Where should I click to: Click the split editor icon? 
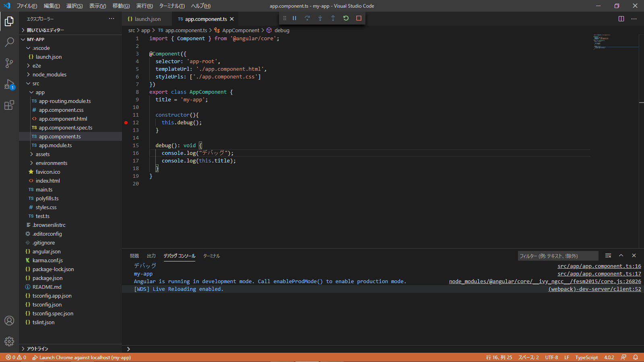(621, 19)
